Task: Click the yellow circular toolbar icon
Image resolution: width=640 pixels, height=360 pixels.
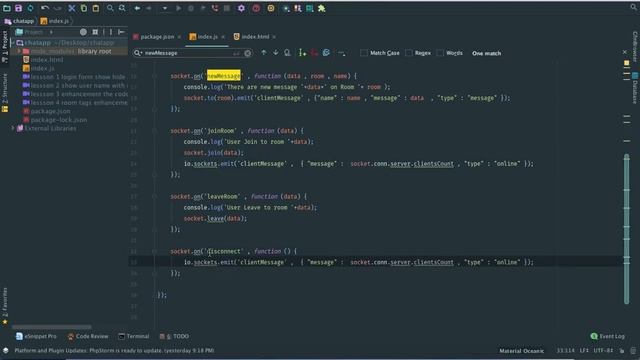Action: tap(271, 8)
